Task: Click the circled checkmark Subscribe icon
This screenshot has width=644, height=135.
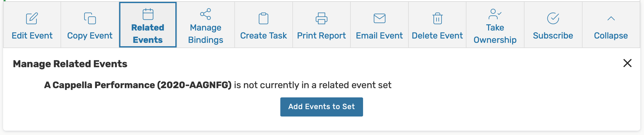Action: point(553,18)
